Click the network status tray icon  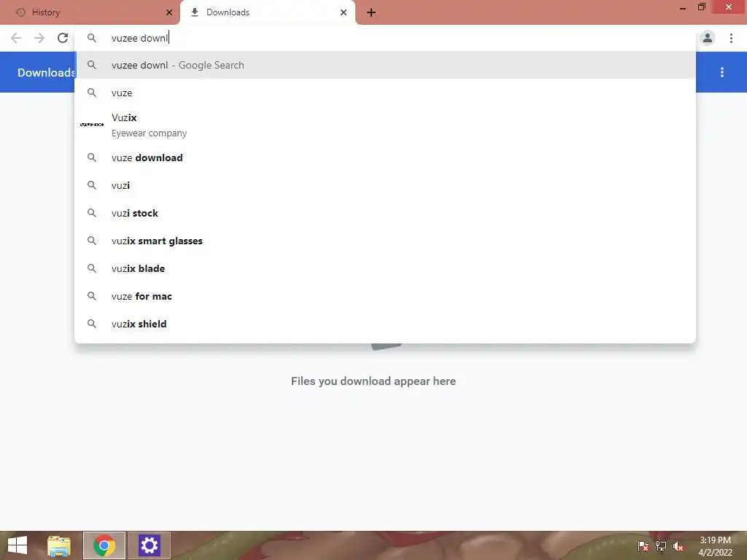(661, 545)
